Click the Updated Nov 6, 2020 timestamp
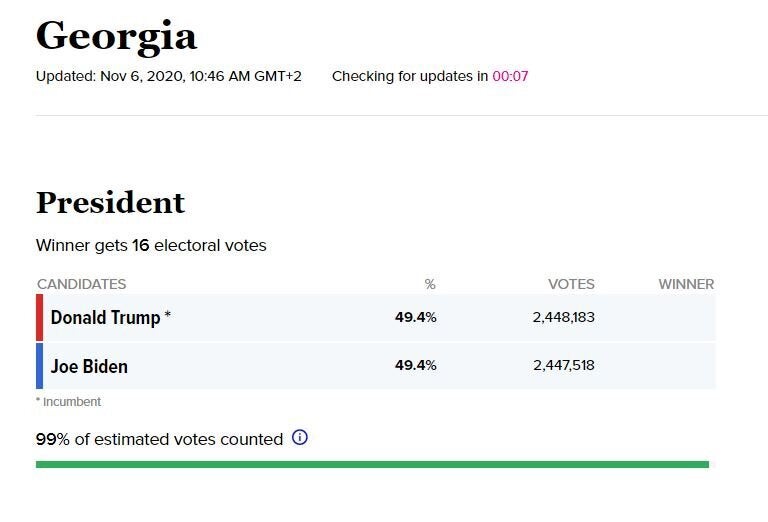 point(168,76)
